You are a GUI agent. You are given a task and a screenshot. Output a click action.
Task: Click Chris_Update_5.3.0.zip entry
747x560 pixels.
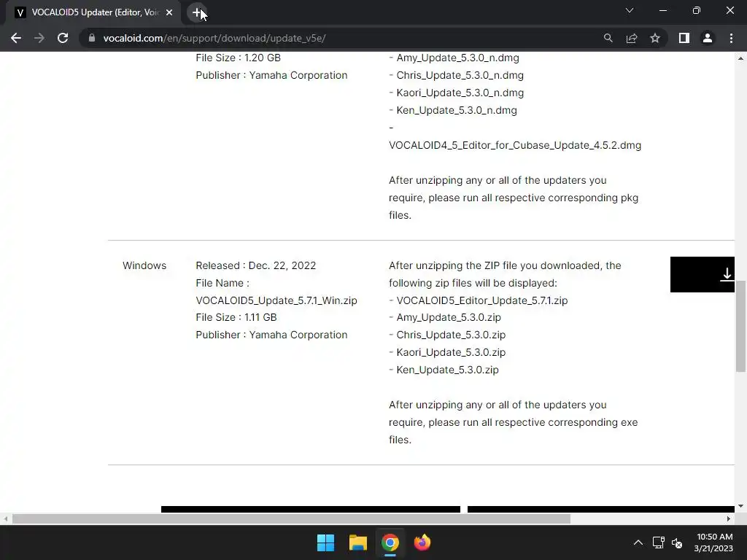pyautogui.click(x=451, y=335)
